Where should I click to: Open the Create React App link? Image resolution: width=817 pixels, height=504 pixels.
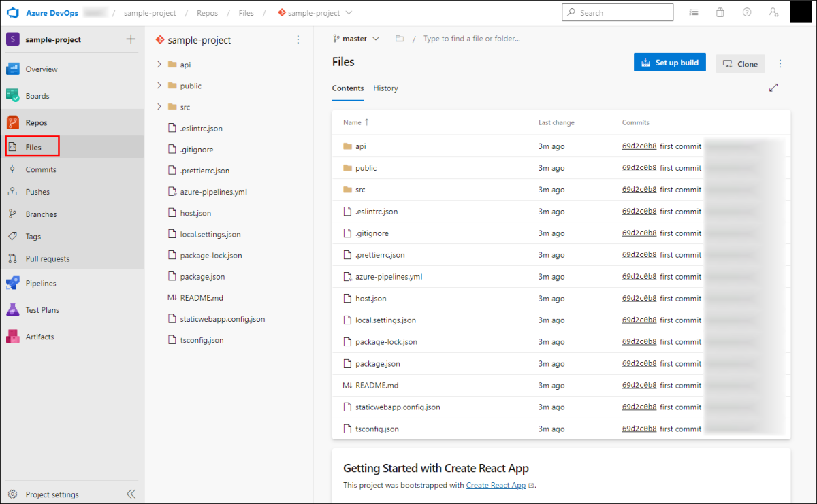click(x=496, y=485)
